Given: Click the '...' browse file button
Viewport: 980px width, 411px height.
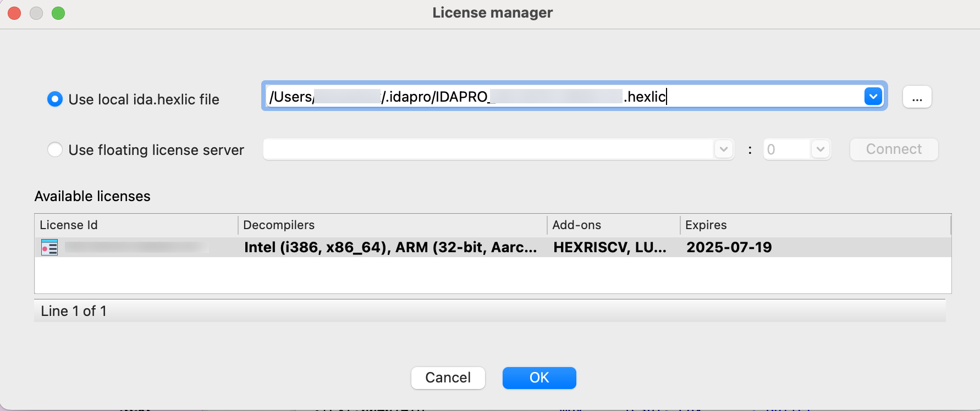Looking at the screenshot, I should click(x=917, y=97).
